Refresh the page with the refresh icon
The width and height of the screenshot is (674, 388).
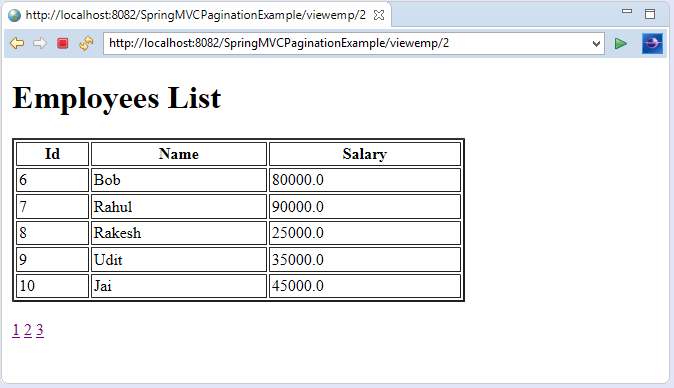pyautogui.click(x=86, y=43)
